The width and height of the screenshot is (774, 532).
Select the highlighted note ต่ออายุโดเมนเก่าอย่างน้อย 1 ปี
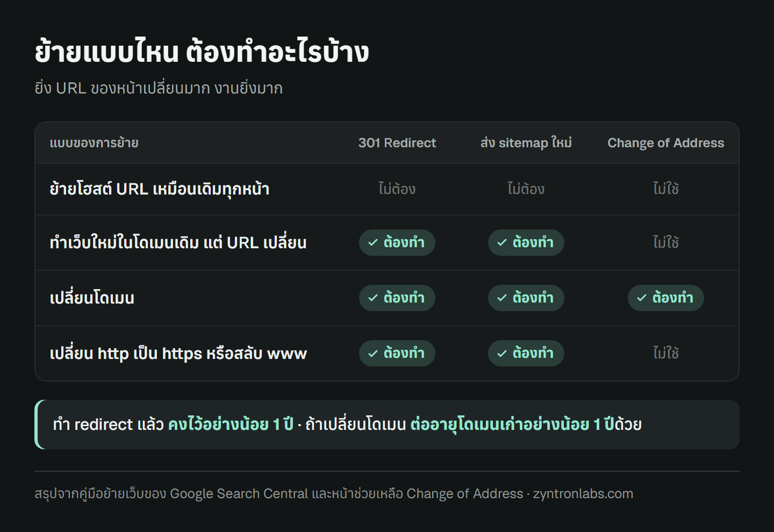[x=512, y=425]
